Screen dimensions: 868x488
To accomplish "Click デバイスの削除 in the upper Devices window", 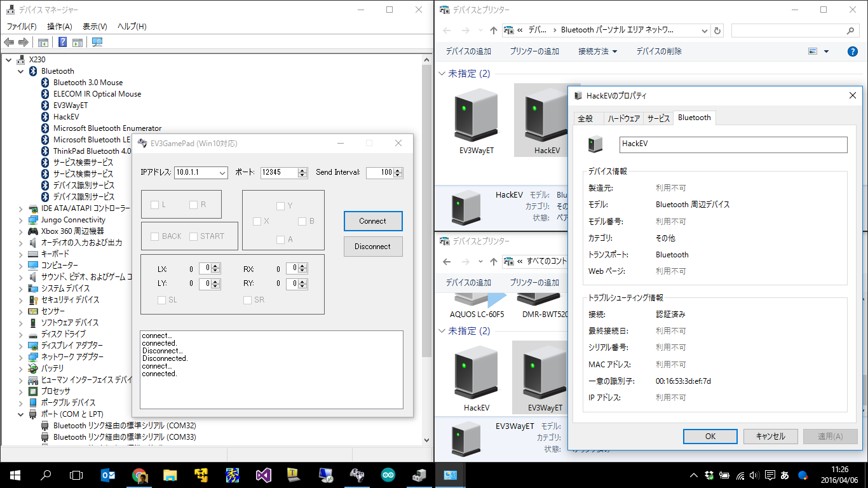I will (x=659, y=51).
